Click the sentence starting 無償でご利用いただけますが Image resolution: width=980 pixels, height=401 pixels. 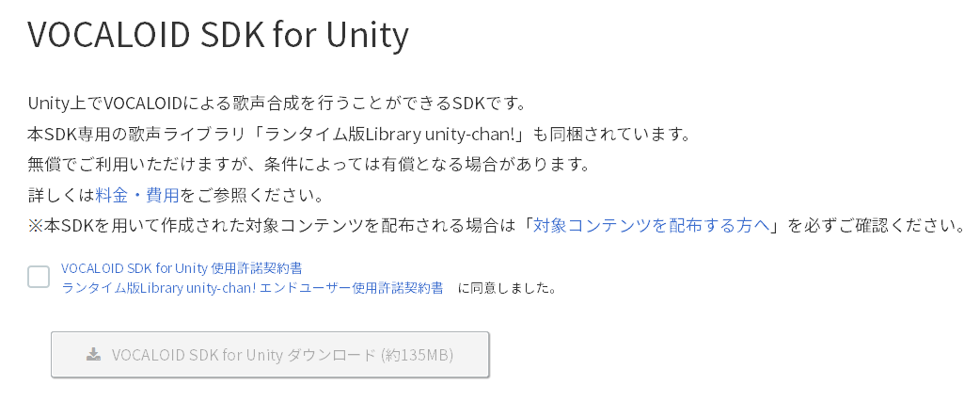pos(308,165)
